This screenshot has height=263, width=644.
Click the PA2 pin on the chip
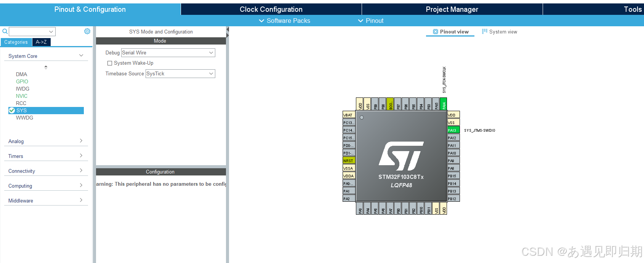(x=349, y=199)
